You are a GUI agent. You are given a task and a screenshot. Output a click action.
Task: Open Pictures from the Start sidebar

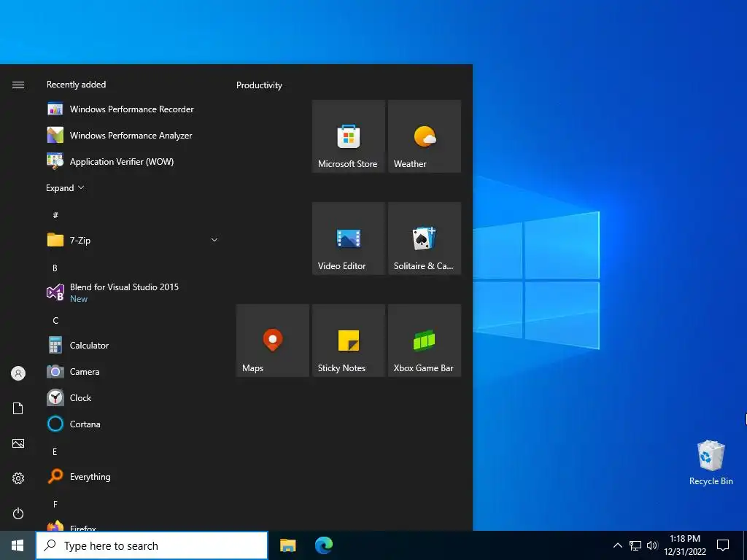click(18, 443)
